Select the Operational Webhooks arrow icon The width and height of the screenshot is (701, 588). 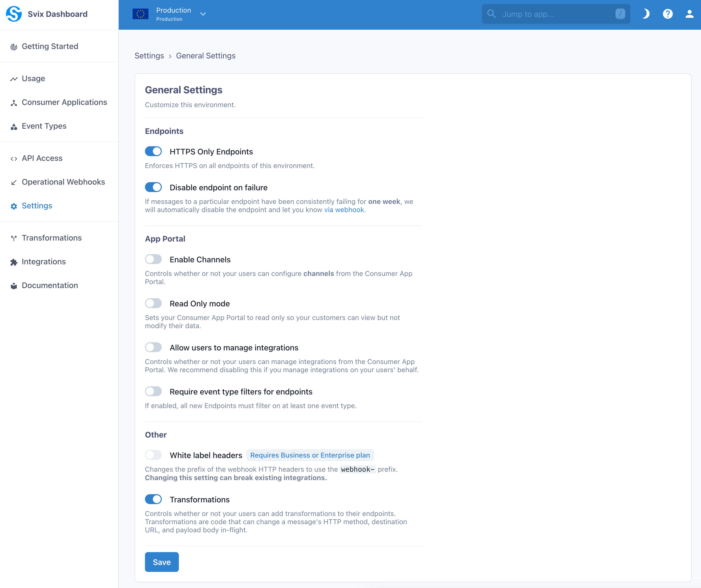click(13, 182)
